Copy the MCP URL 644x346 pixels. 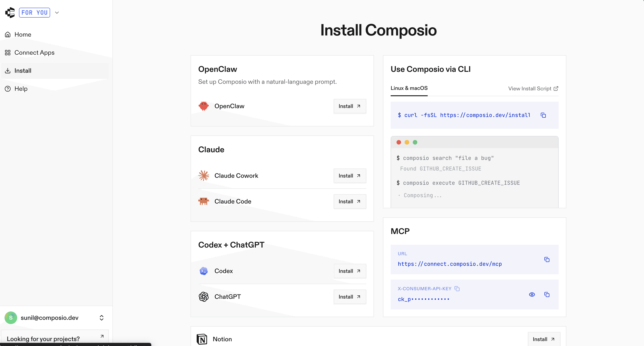547,259
